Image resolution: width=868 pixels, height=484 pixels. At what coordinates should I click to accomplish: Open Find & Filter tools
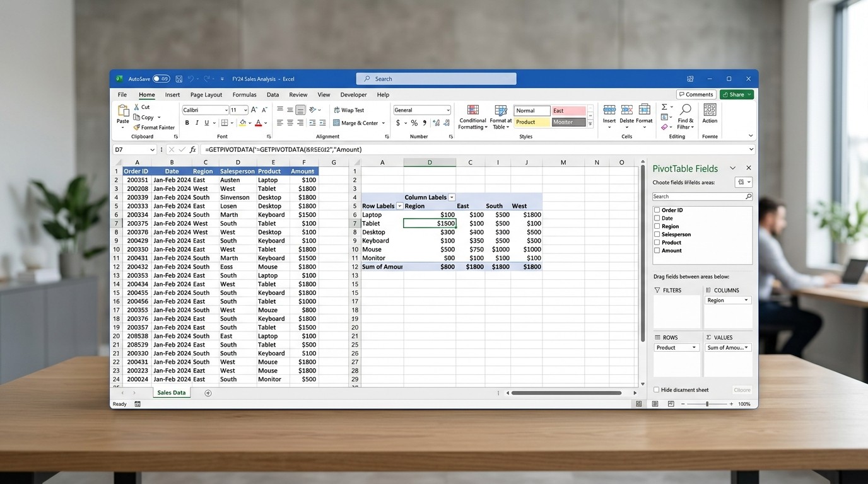tap(686, 117)
